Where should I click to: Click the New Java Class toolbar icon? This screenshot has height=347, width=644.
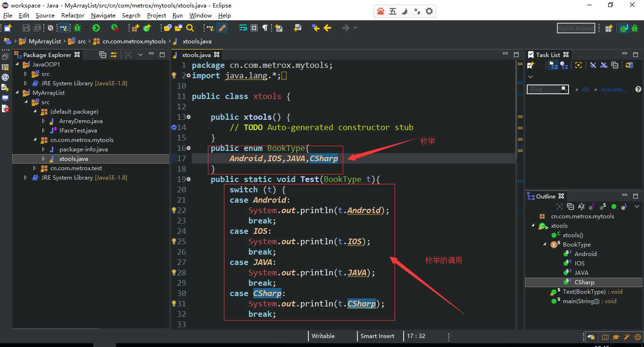click(x=147, y=28)
